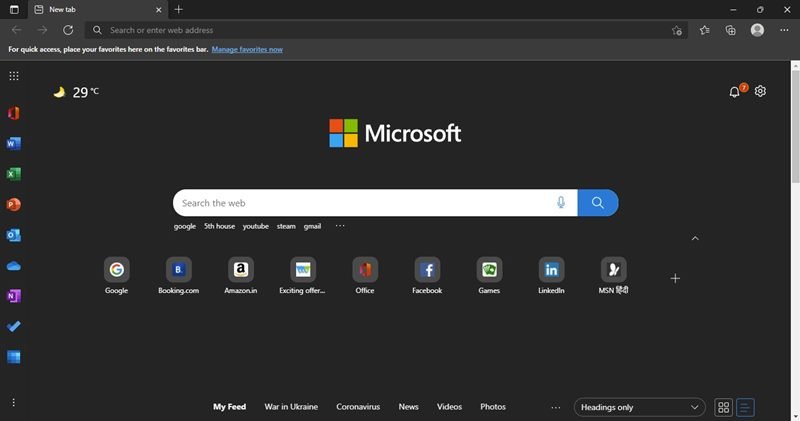Go forward with the toolbar arrow

(42, 30)
